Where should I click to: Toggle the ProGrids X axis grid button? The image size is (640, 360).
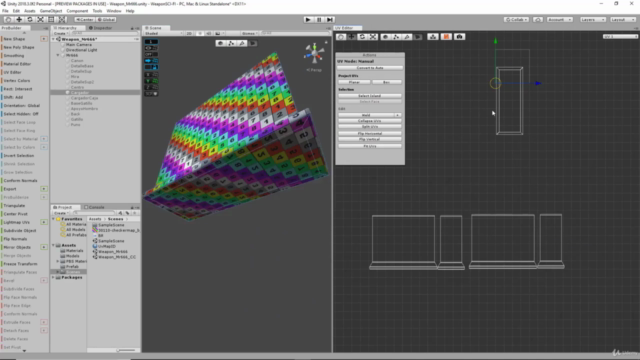pyautogui.click(x=151, y=75)
